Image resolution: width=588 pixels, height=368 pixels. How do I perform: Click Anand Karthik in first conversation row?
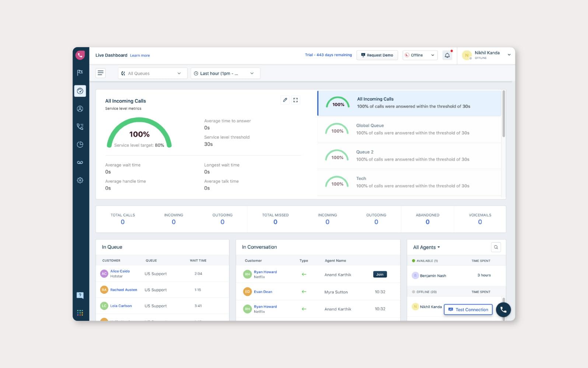click(x=338, y=275)
